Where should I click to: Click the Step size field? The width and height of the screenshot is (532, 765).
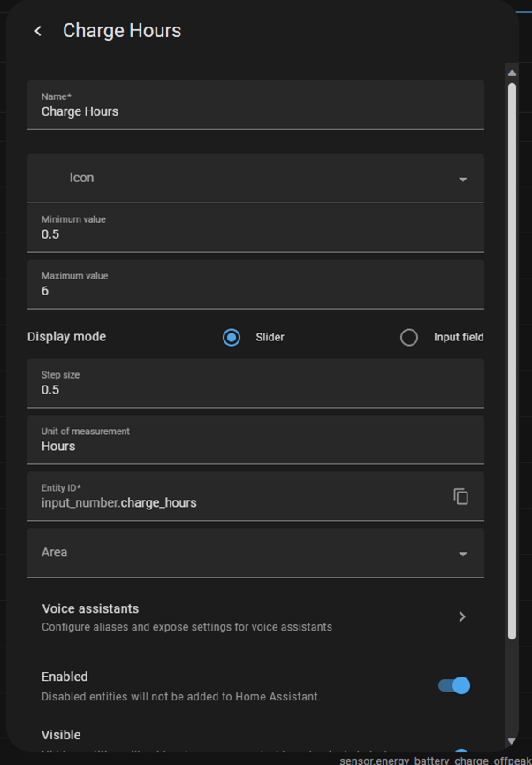[x=255, y=390]
